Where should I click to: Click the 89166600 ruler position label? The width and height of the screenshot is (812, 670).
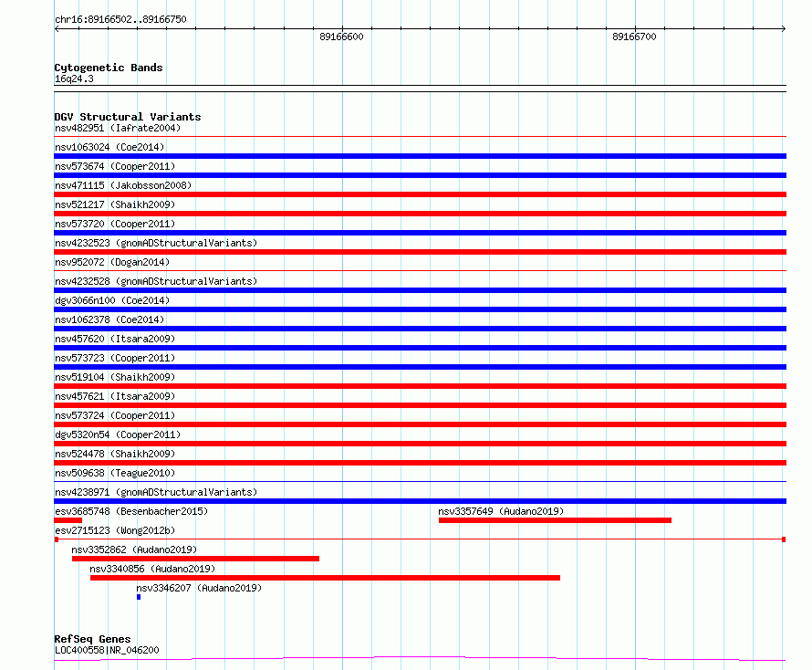[x=341, y=37]
